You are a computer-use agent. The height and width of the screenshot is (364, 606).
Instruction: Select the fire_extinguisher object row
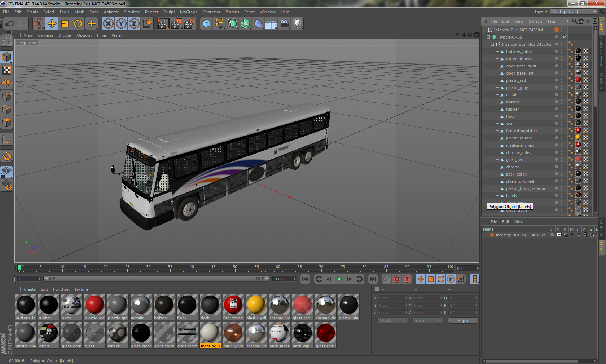521,131
